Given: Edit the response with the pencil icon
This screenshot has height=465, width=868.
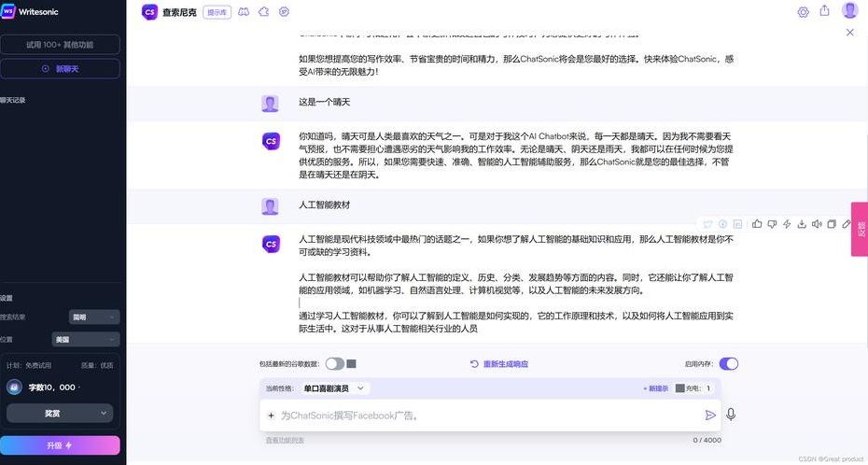Looking at the screenshot, I should [846, 224].
